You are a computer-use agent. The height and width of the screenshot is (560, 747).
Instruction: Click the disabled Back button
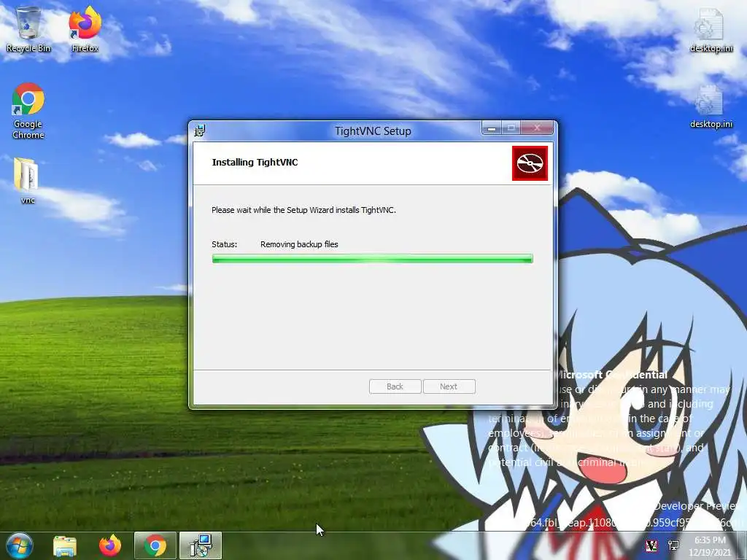(395, 386)
